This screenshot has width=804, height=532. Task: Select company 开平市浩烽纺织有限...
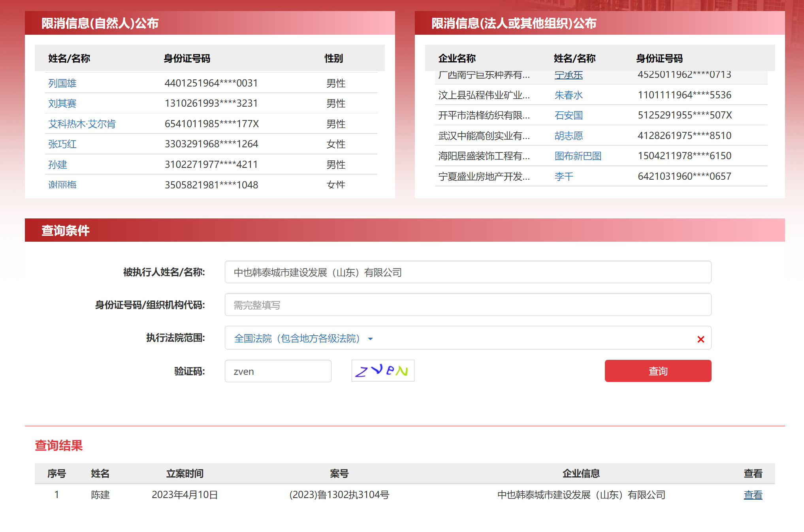pos(484,115)
